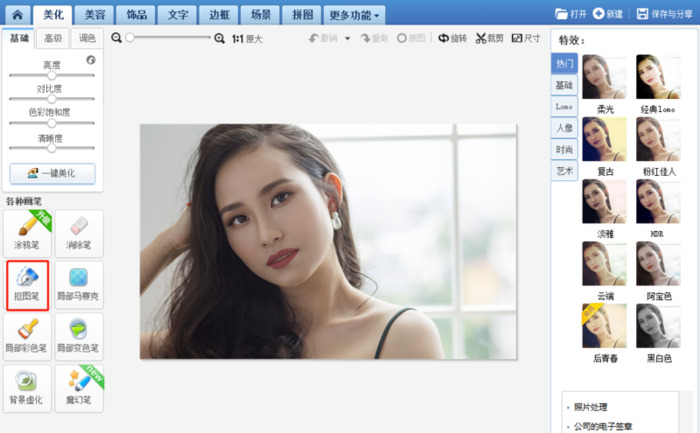The image size is (700, 433).
Task: Switch to the 拼图 tab
Action: tap(302, 15)
